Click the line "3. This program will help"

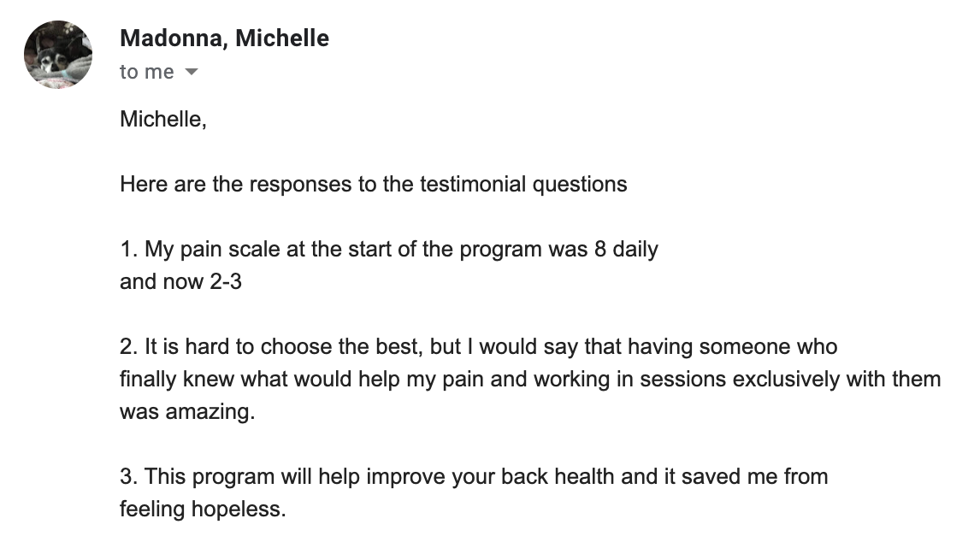(x=474, y=477)
